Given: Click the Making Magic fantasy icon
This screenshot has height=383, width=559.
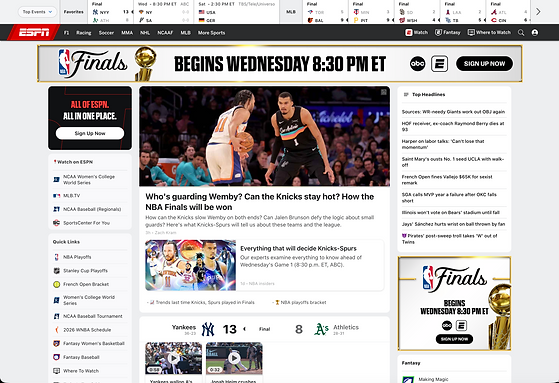Looking at the screenshot, I should tap(408, 379).
